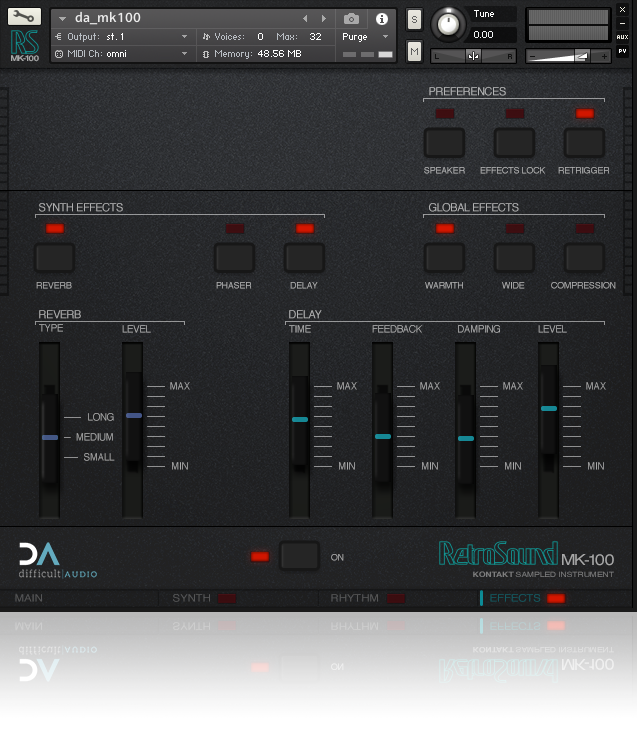Open the instrument name dropdown arrow
Image resolution: width=637 pixels, height=750 pixels.
62,19
